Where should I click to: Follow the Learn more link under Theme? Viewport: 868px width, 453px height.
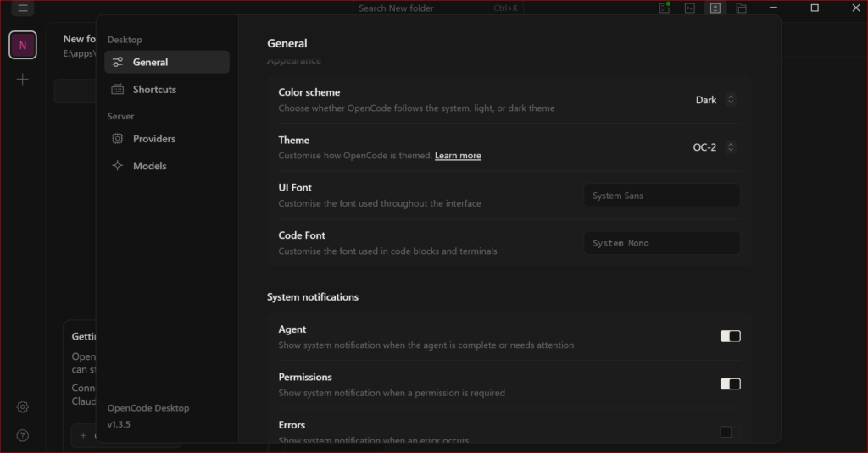click(x=458, y=157)
